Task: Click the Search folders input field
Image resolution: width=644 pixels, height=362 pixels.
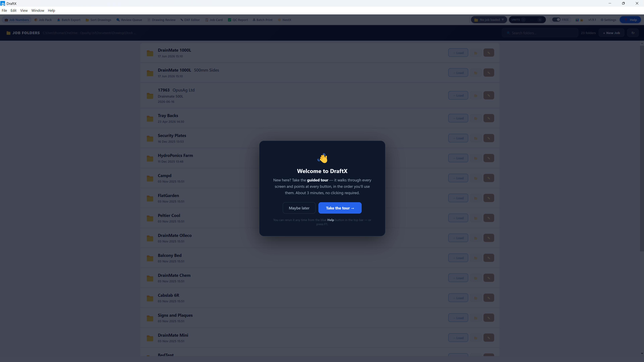Action: (540, 33)
